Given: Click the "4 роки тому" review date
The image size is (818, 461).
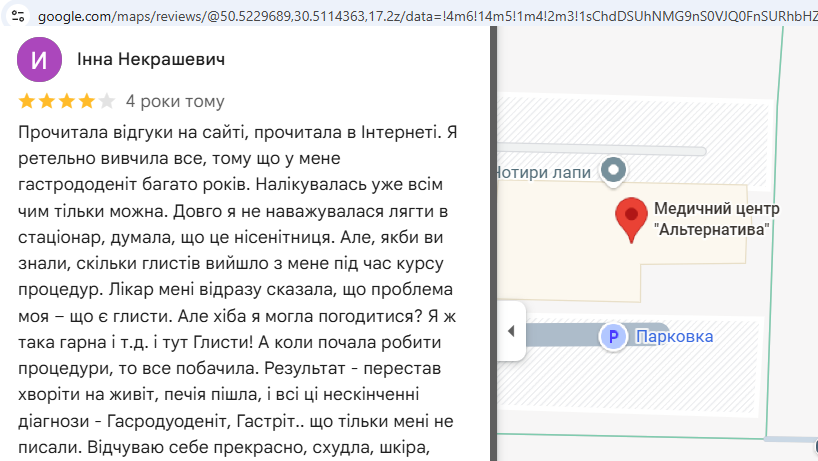Looking at the screenshot, I should (x=175, y=101).
